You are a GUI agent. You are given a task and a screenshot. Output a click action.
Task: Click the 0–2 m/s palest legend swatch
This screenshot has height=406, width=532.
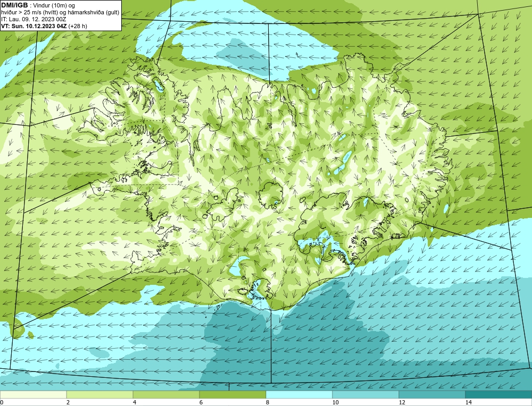(33, 394)
